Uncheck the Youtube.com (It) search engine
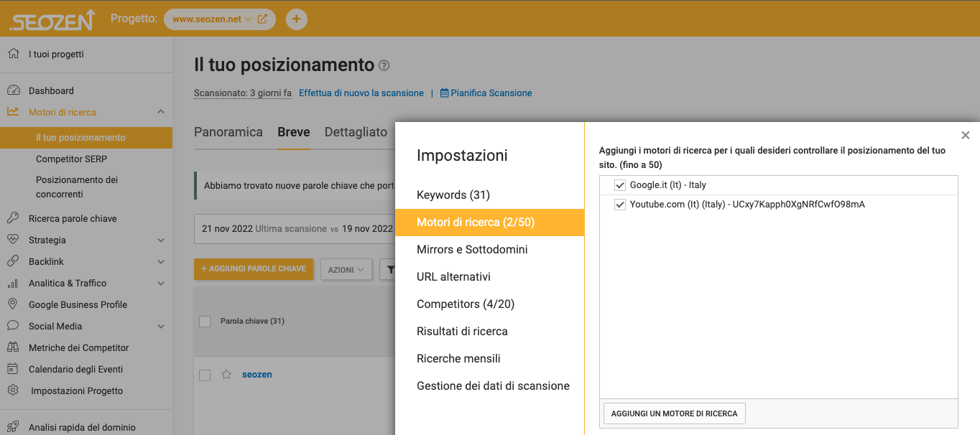This screenshot has width=980, height=435. pos(621,205)
